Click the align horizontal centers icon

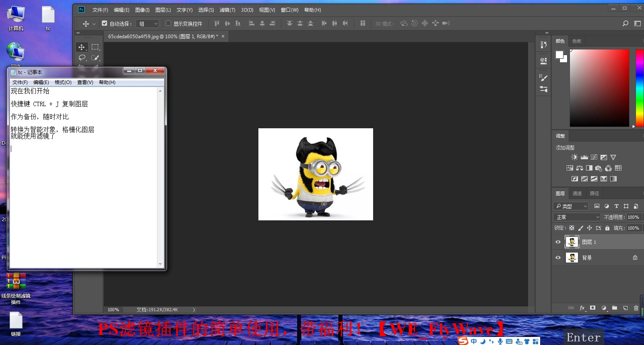point(262,23)
